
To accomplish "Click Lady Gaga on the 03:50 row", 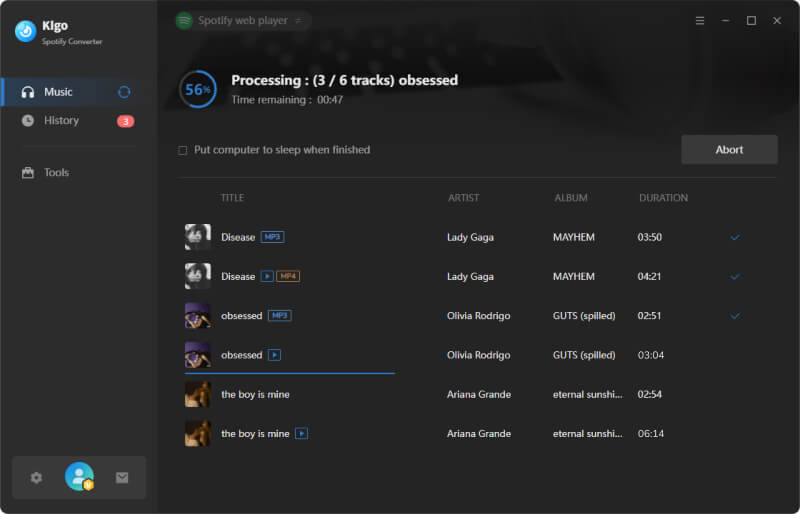I will coord(470,237).
